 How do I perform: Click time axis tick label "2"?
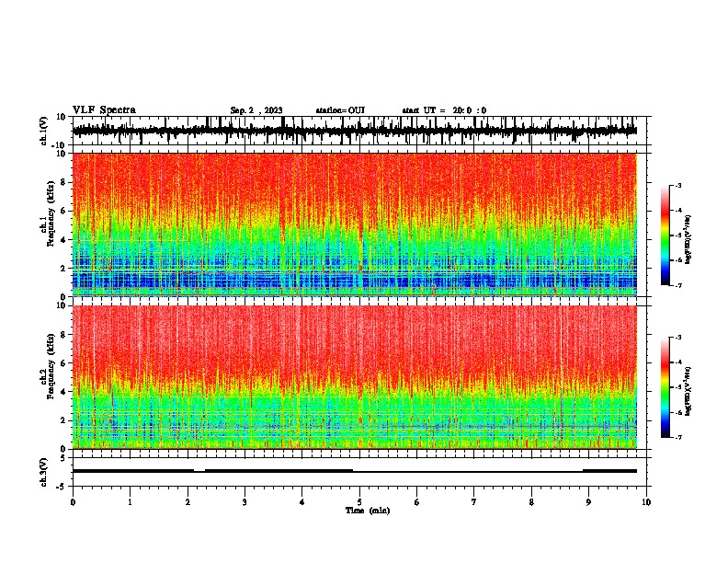click(x=188, y=502)
